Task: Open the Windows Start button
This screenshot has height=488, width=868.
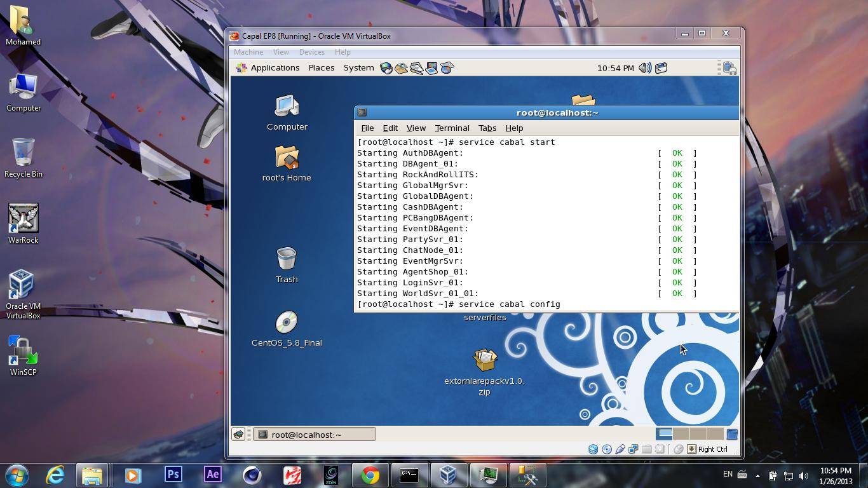Action: [x=17, y=475]
